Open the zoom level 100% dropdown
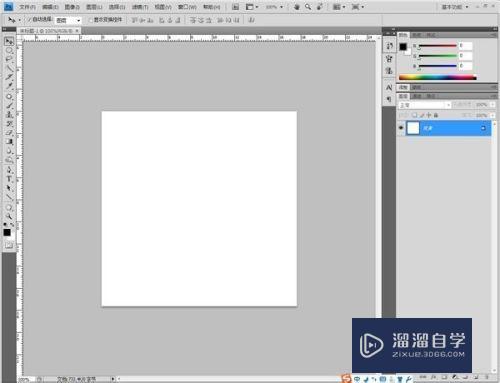The width and height of the screenshot is (500, 383). click(274, 7)
